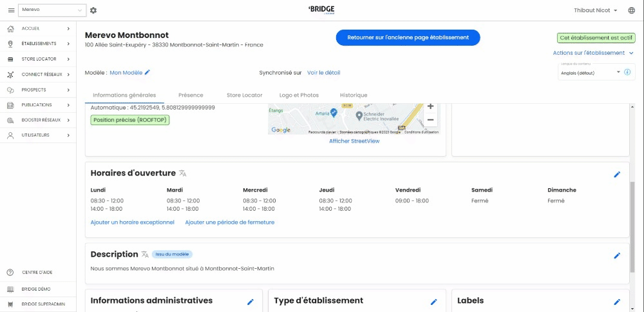
Task: Zoom in on the map
Action: 430,106
